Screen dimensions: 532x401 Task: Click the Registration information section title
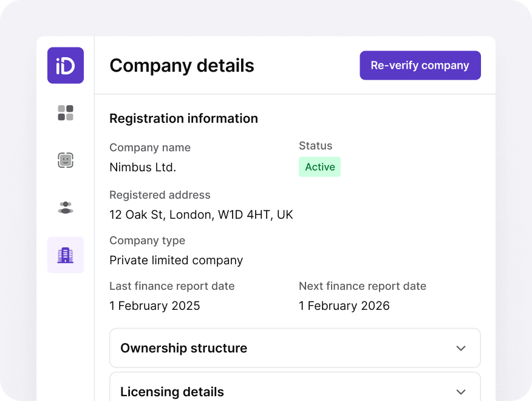183,118
